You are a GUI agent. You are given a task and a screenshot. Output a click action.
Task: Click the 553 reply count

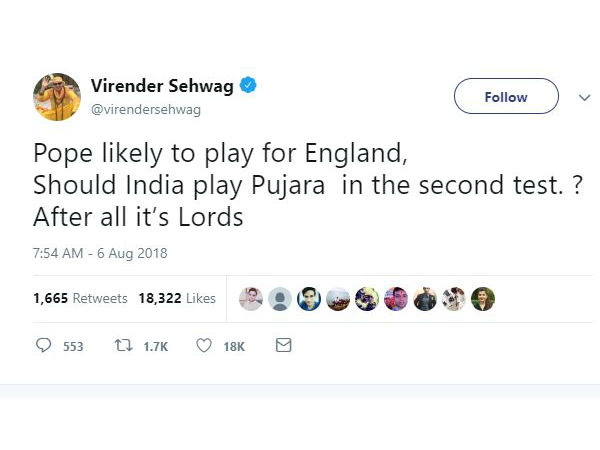tap(73, 347)
